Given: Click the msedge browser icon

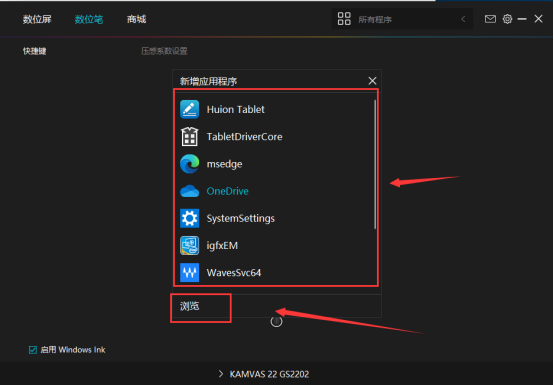Looking at the screenshot, I should coord(189,164).
